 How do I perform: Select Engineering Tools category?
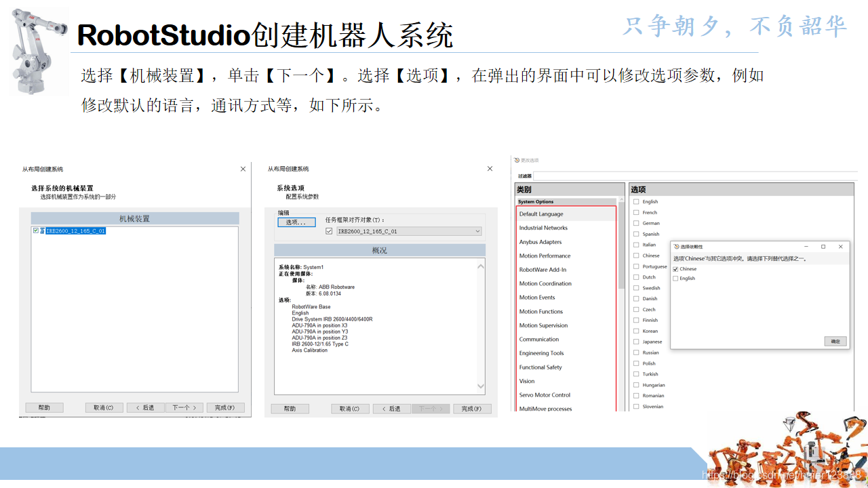[566, 353]
